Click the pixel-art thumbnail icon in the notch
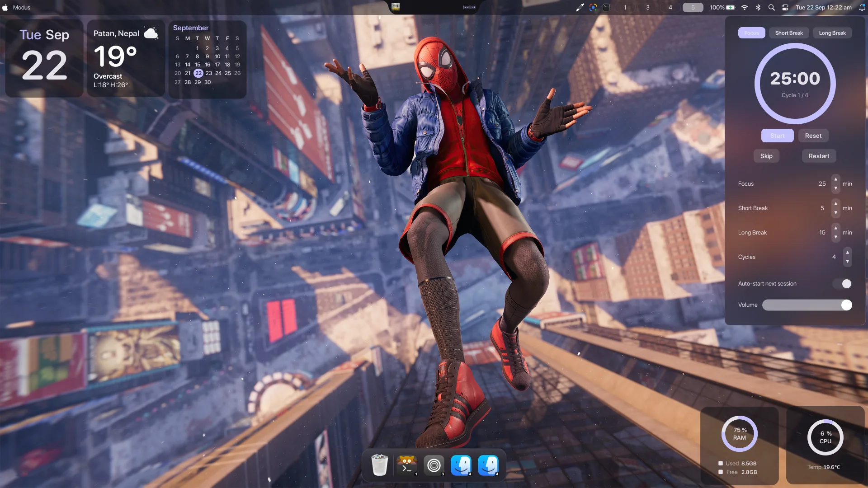The height and width of the screenshot is (488, 868). (x=396, y=7)
